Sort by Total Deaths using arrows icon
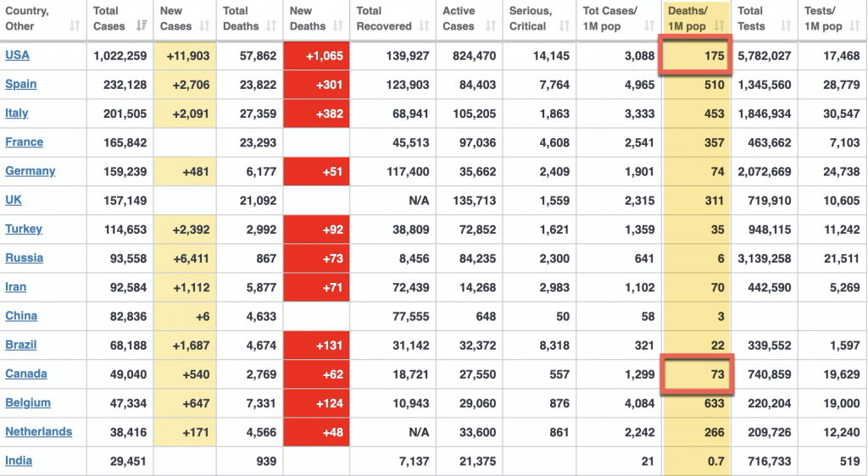 [271, 26]
